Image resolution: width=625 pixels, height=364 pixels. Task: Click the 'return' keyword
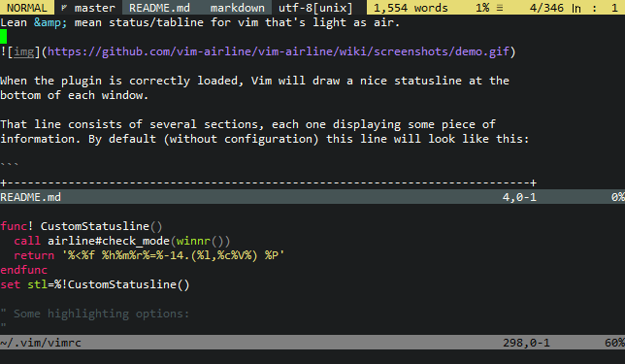[34, 255]
